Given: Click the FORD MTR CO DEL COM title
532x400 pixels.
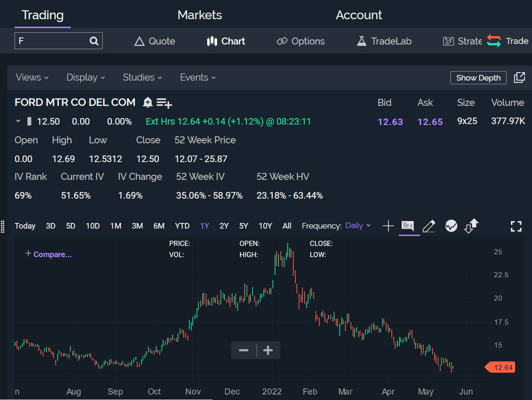Looking at the screenshot, I should tap(75, 103).
